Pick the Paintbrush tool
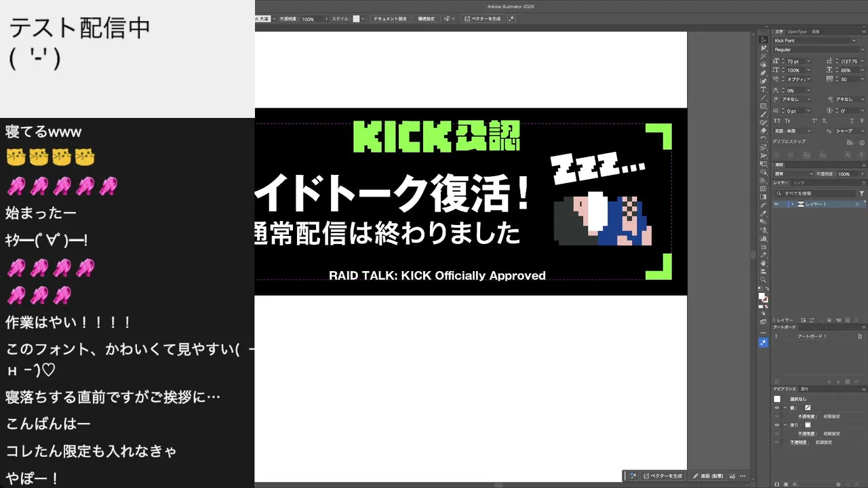 763,114
